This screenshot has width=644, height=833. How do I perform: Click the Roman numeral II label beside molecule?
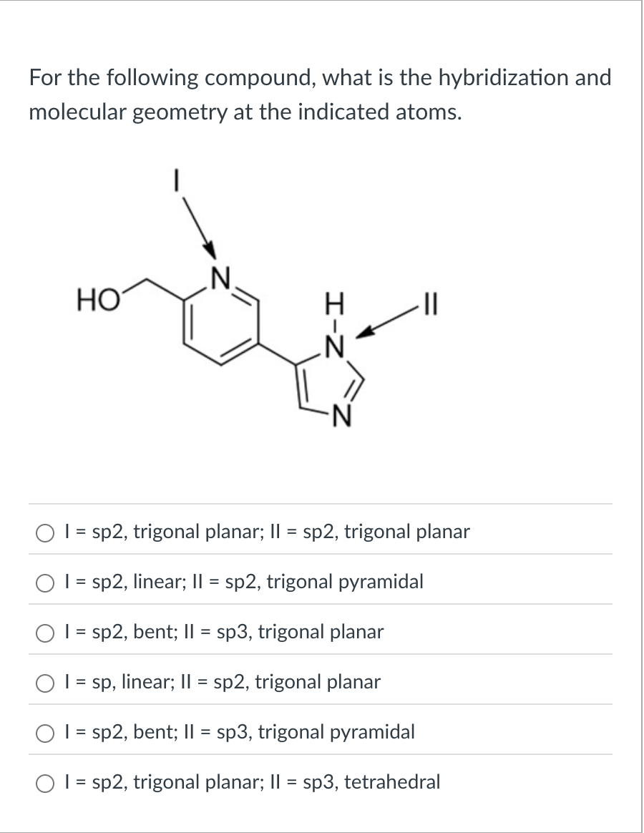coord(434,306)
